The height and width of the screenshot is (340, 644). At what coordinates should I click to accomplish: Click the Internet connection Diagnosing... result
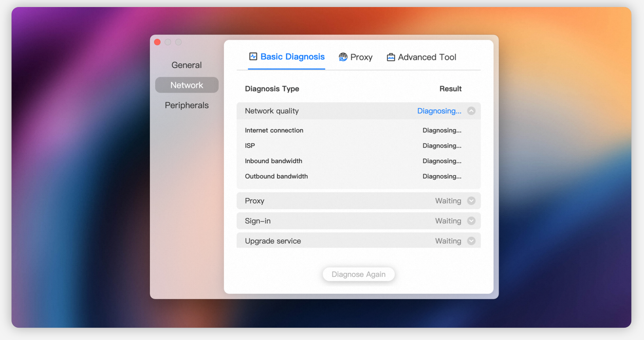[x=442, y=130]
